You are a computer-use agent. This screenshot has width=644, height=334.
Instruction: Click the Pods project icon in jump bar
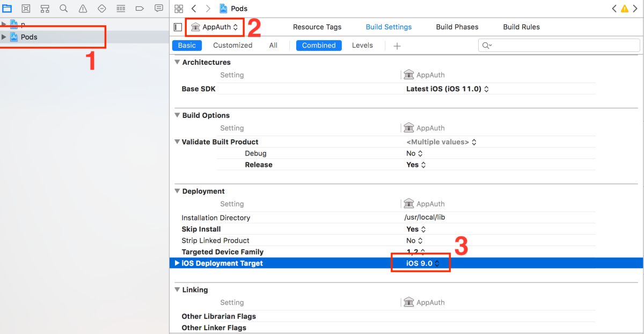[x=223, y=9]
